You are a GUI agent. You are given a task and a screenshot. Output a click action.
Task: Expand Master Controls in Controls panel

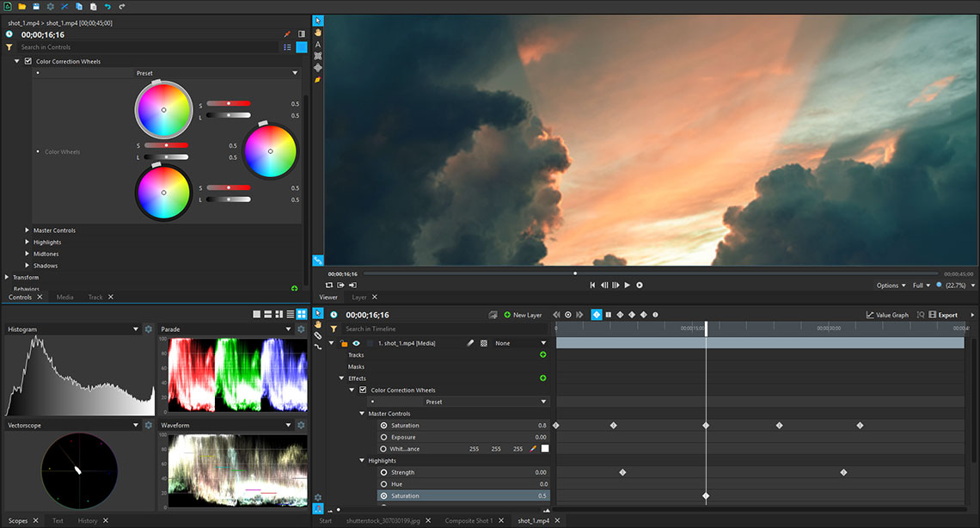pos(27,230)
